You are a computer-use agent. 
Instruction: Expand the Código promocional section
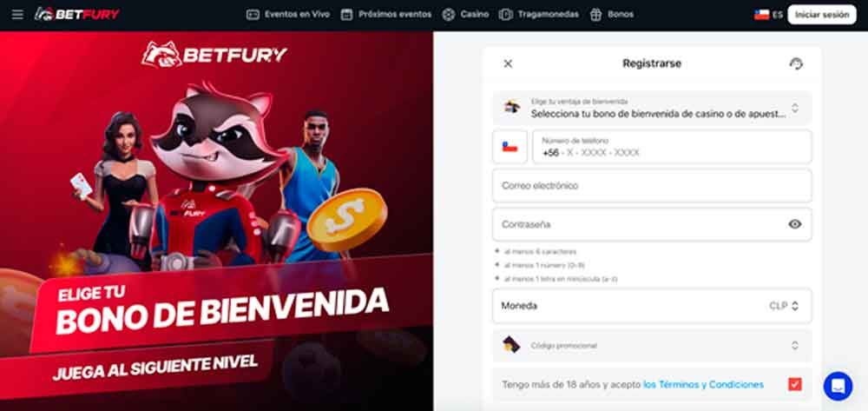[652, 345]
